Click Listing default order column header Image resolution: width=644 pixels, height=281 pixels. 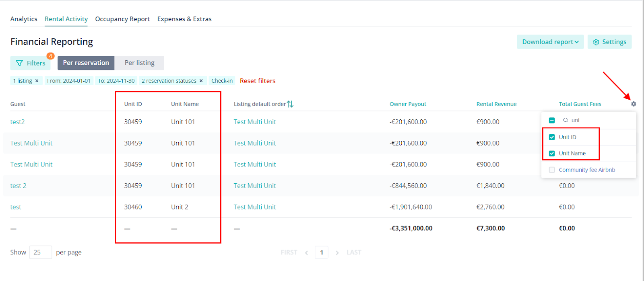(260, 104)
